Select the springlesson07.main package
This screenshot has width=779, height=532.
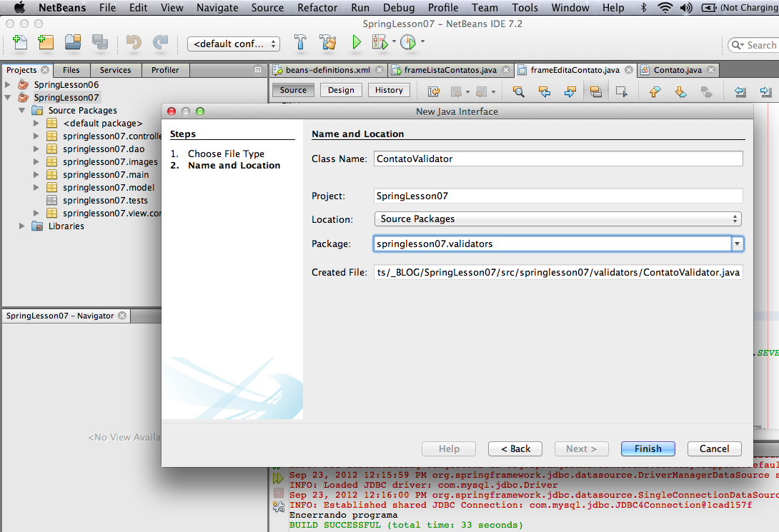click(105, 175)
